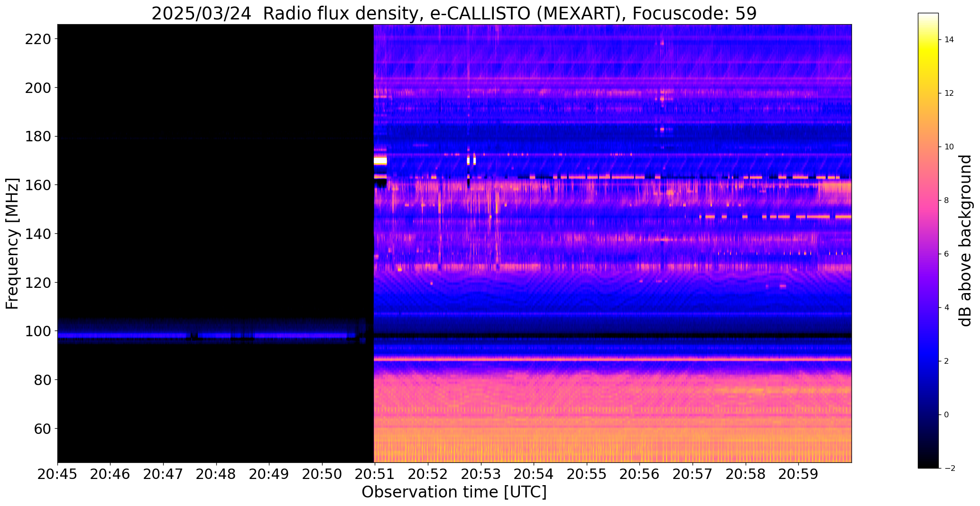
Task: Click the 20:58 time tick label
Action: pyautogui.click(x=746, y=475)
